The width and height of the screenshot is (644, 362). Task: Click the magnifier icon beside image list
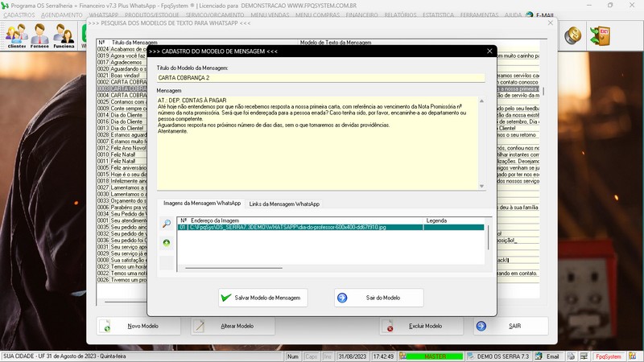[167, 224]
